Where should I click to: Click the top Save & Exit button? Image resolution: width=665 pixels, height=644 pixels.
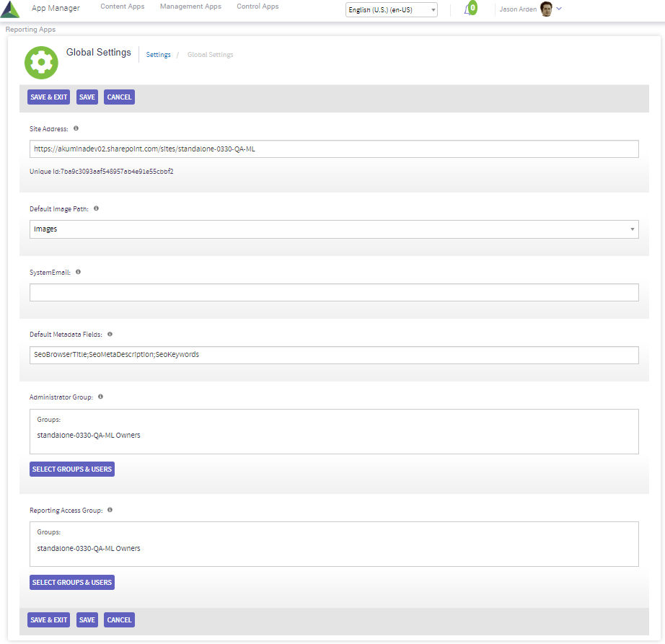[48, 97]
